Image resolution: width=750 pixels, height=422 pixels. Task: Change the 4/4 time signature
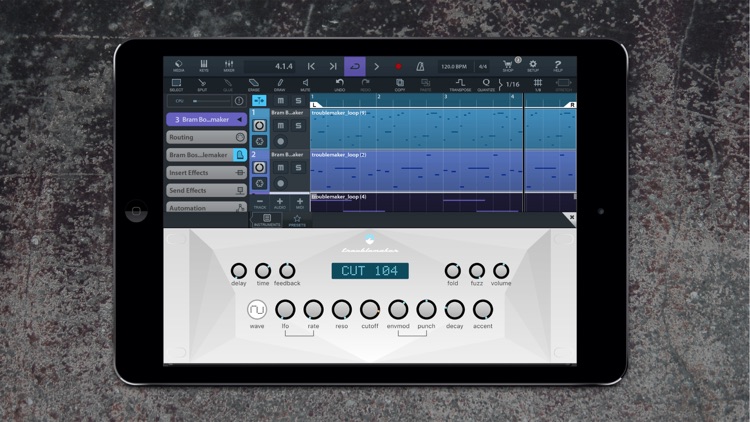483,67
